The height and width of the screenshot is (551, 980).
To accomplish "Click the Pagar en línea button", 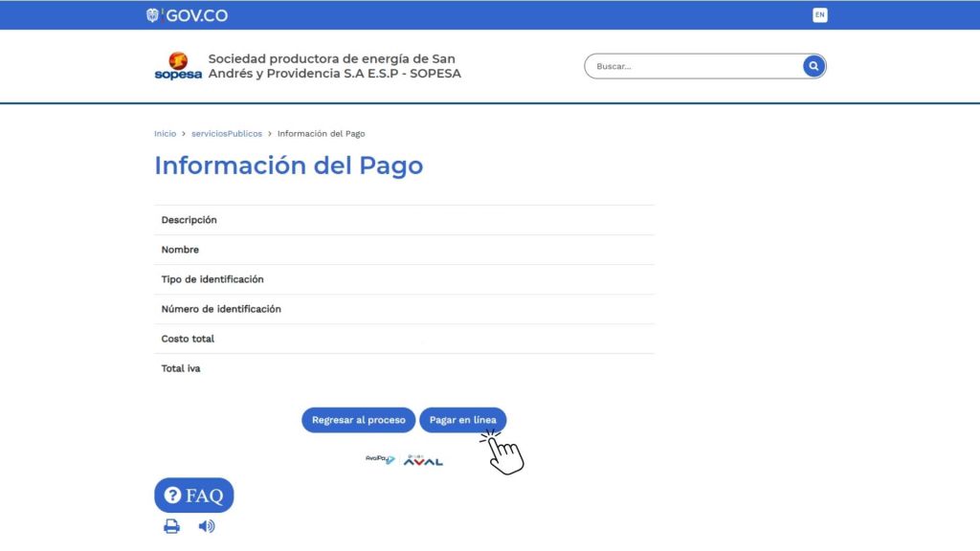I will 462,420.
